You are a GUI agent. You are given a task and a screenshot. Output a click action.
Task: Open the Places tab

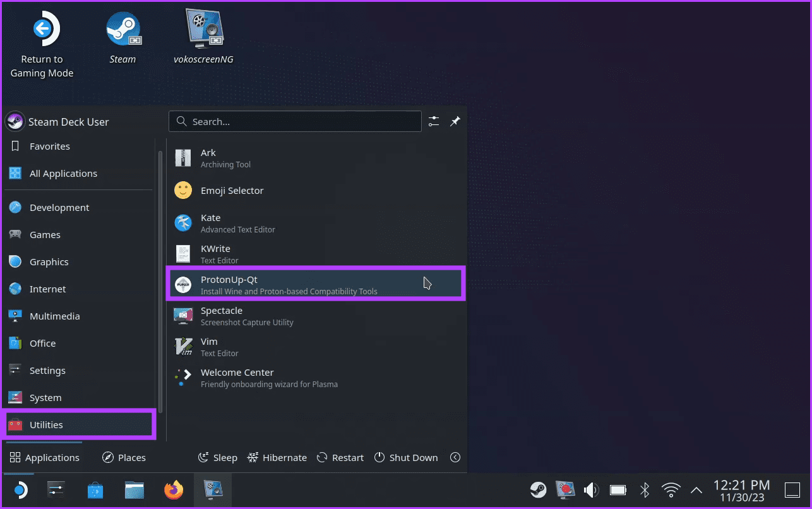(x=124, y=457)
